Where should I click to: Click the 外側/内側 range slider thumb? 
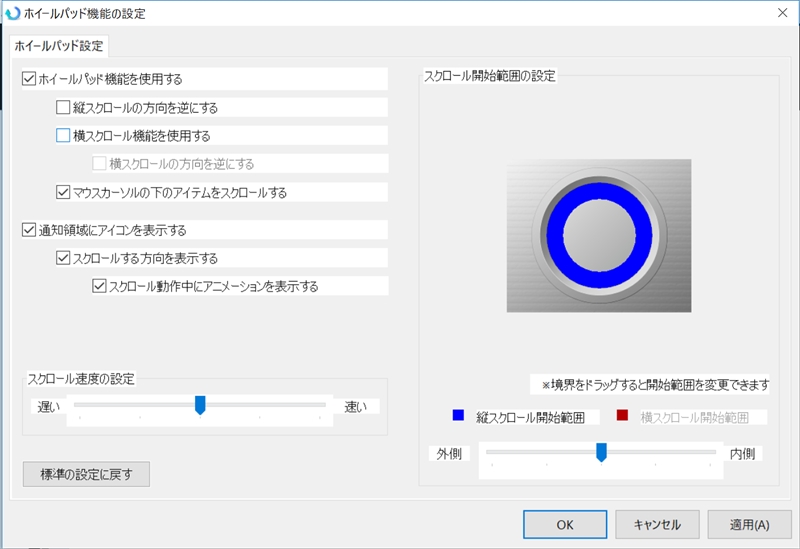point(602,453)
